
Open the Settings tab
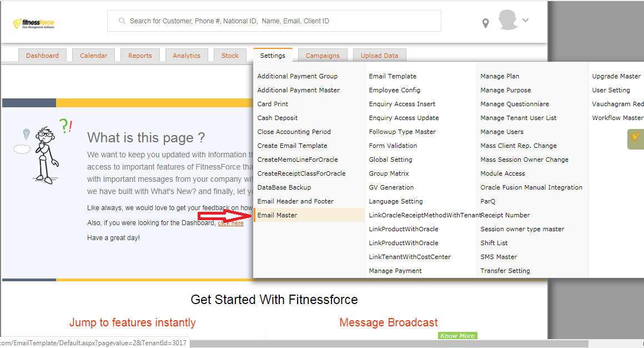coord(273,56)
